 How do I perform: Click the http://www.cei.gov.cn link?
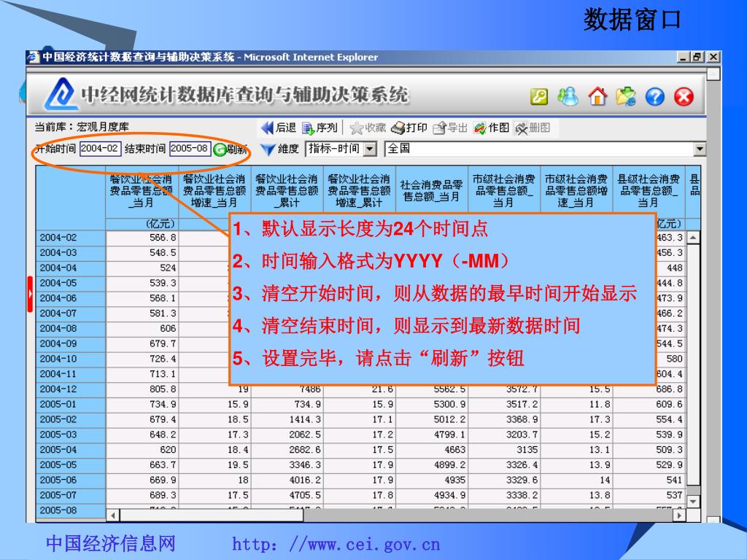[336, 544]
